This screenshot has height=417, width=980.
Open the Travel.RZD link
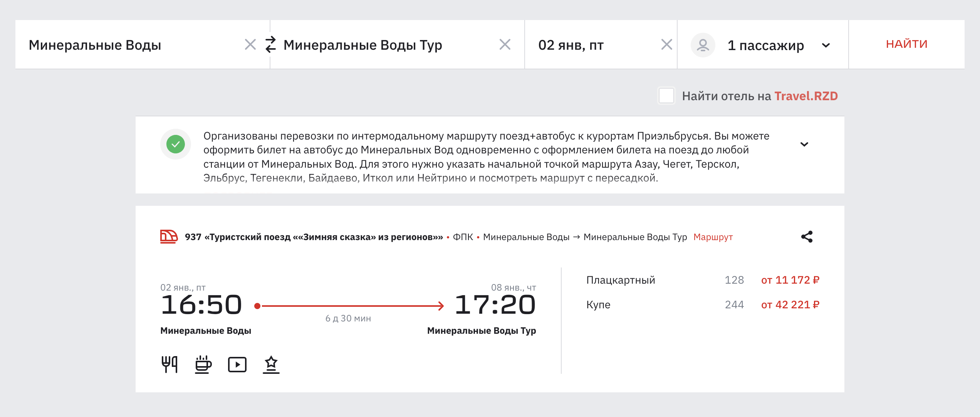coord(806,96)
